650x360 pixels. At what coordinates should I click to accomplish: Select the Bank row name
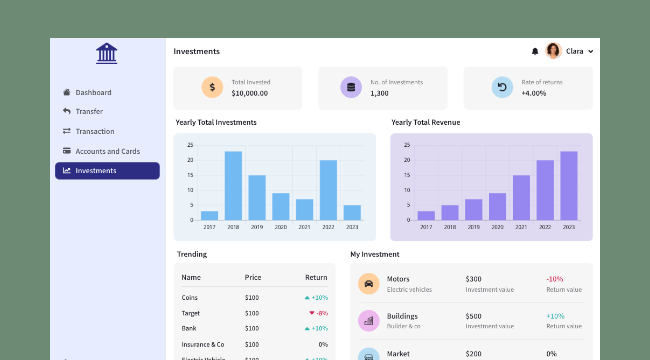pyautogui.click(x=189, y=328)
